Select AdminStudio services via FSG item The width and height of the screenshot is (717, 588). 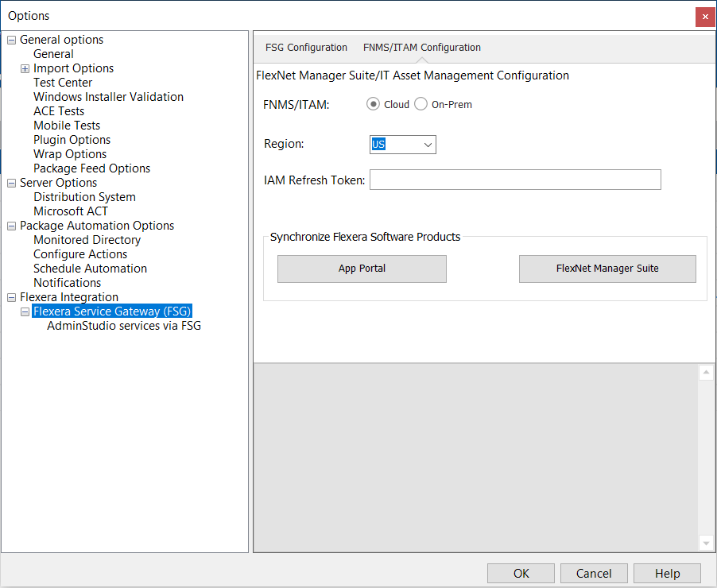pos(123,326)
